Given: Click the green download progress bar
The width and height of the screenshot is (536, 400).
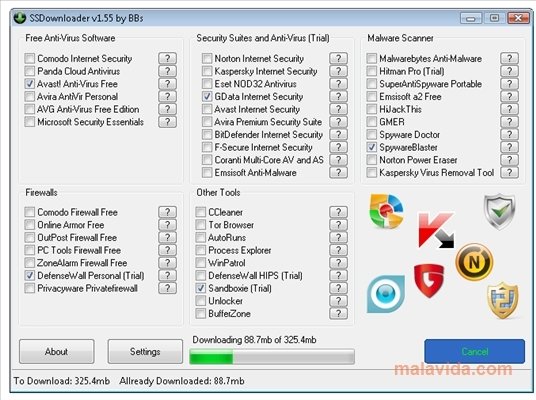Looking at the screenshot, I should coord(272,357).
